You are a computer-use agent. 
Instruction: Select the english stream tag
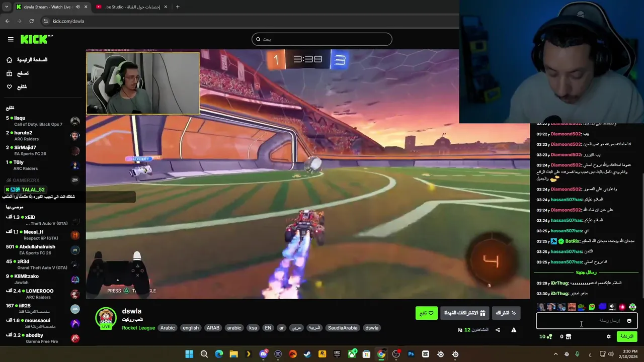(x=191, y=328)
